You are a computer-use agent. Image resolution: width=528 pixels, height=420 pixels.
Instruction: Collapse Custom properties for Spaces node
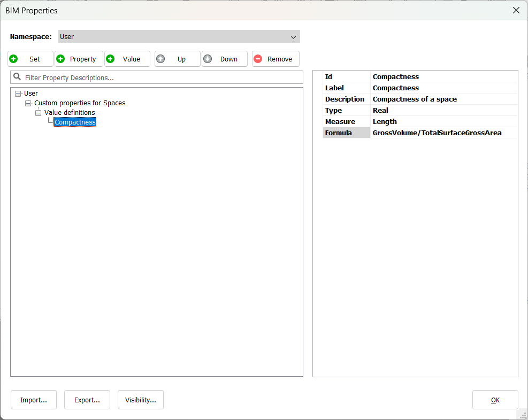click(x=28, y=103)
